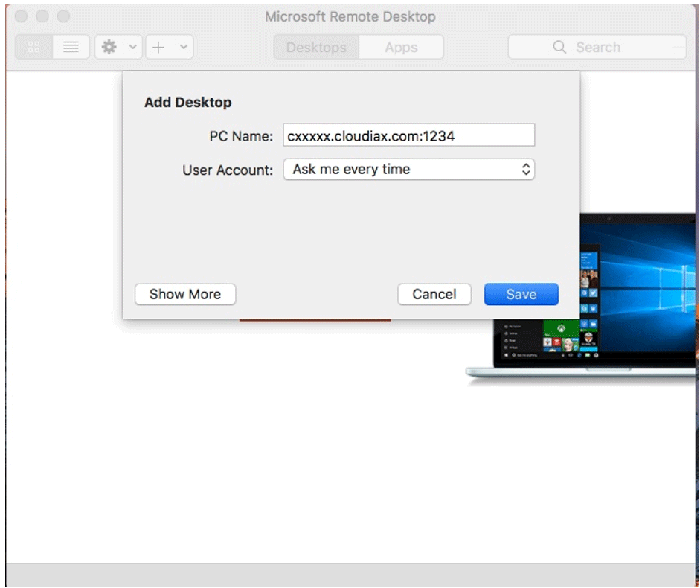Click the window title Microsoft Remote Desktop
The height and width of the screenshot is (588, 700).
click(x=350, y=16)
